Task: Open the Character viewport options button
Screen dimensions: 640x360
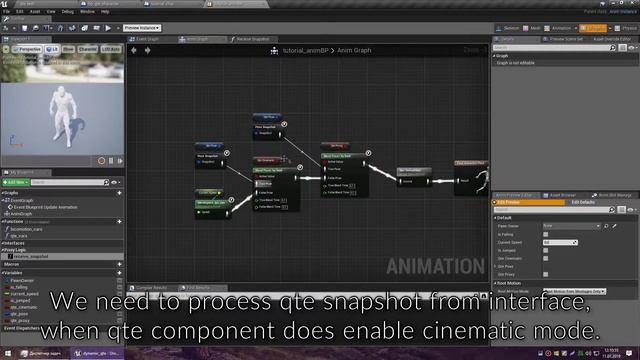Action: tap(87, 49)
